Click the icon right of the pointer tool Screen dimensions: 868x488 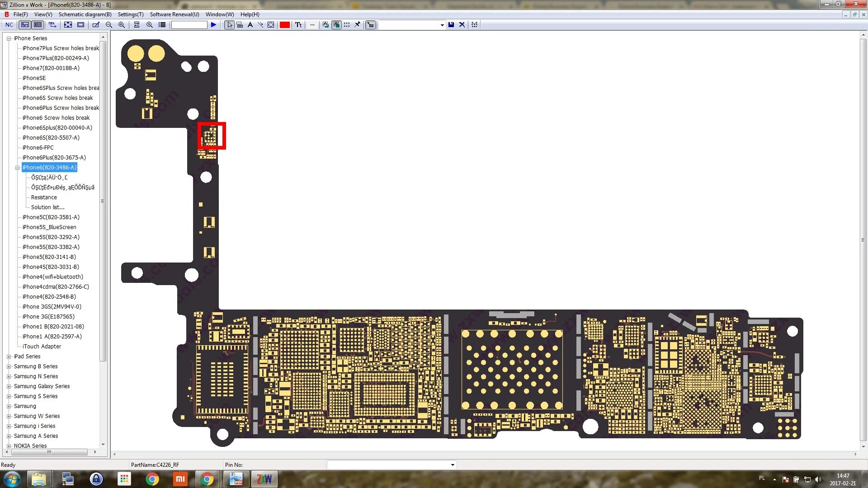coord(240,25)
